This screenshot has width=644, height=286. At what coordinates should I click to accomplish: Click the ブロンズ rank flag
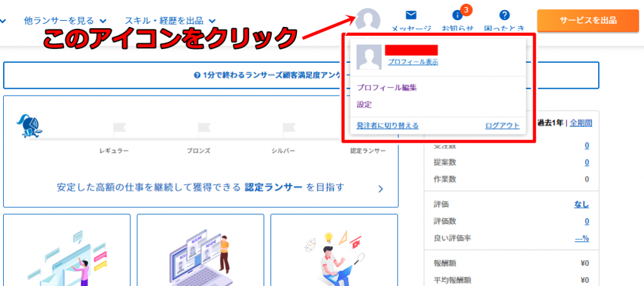[204, 129]
